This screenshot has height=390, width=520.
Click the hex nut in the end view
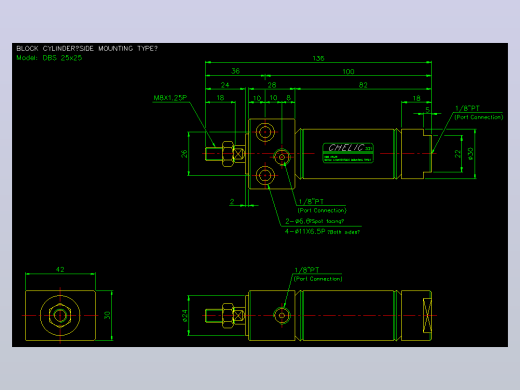(x=60, y=315)
